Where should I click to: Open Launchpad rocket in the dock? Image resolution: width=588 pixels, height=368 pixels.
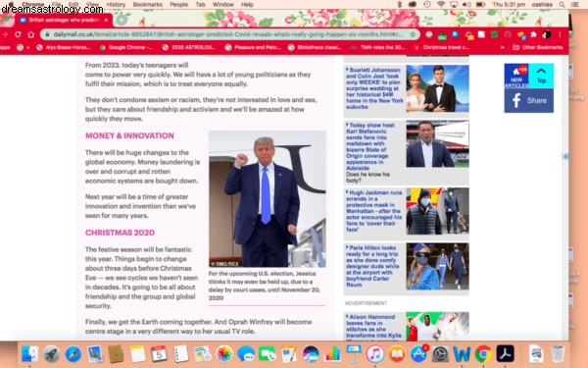click(51, 354)
